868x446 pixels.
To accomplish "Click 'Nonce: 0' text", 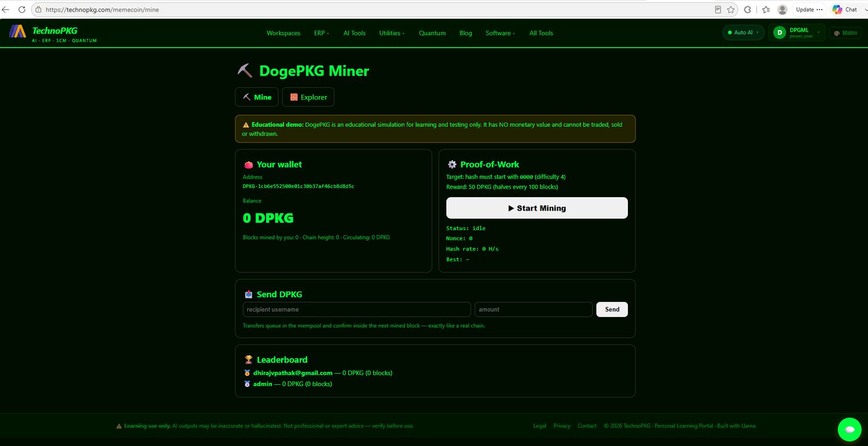I will pos(459,239).
